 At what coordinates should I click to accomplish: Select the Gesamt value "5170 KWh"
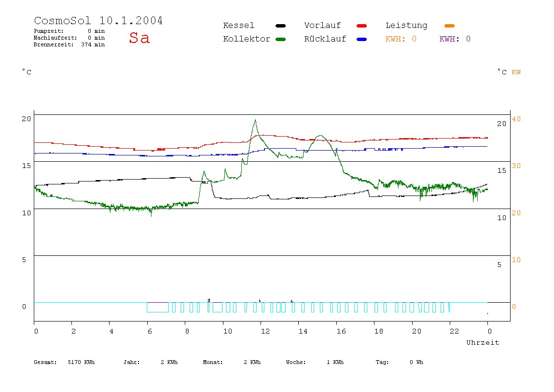81,362
